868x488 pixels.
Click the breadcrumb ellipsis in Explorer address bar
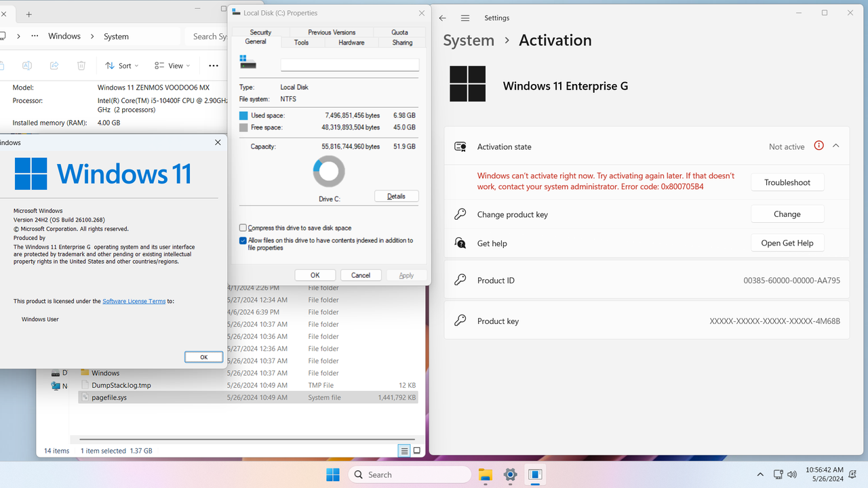(x=35, y=36)
